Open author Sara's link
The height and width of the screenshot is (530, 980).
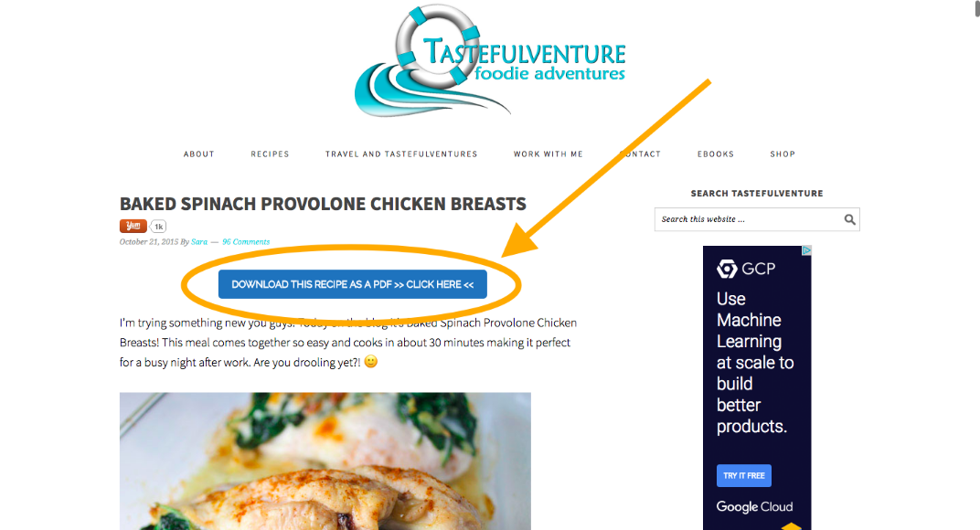[x=199, y=242]
